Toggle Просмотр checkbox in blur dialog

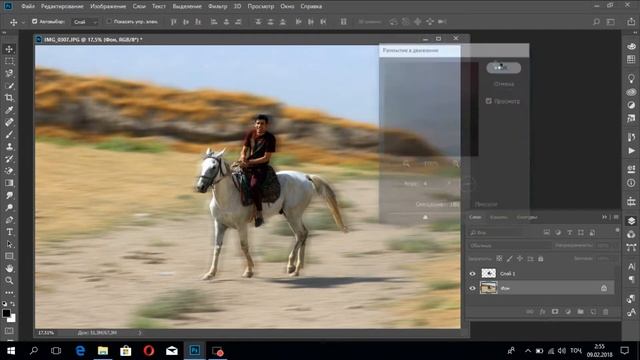(x=489, y=101)
